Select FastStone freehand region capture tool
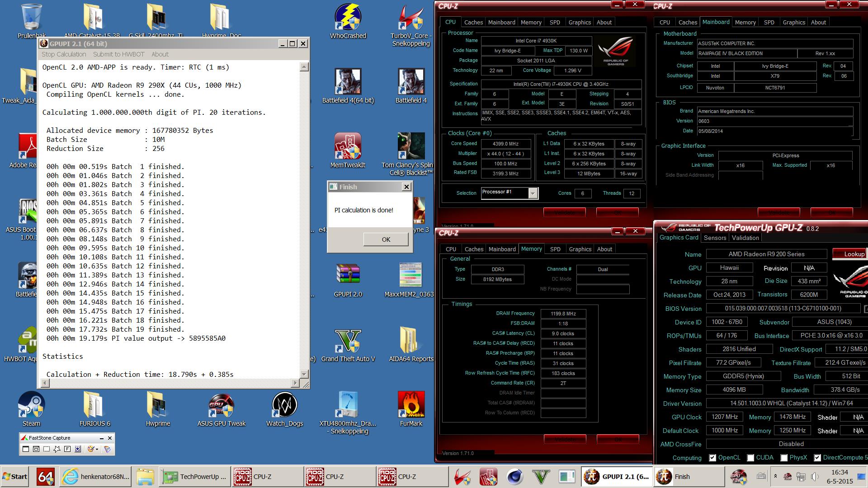 tap(57, 449)
